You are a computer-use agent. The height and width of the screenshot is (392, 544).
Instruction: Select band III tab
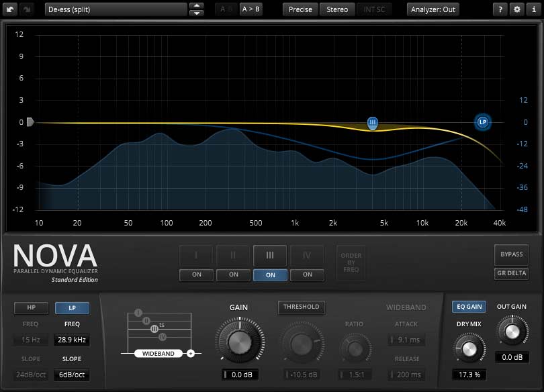(x=270, y=256)
